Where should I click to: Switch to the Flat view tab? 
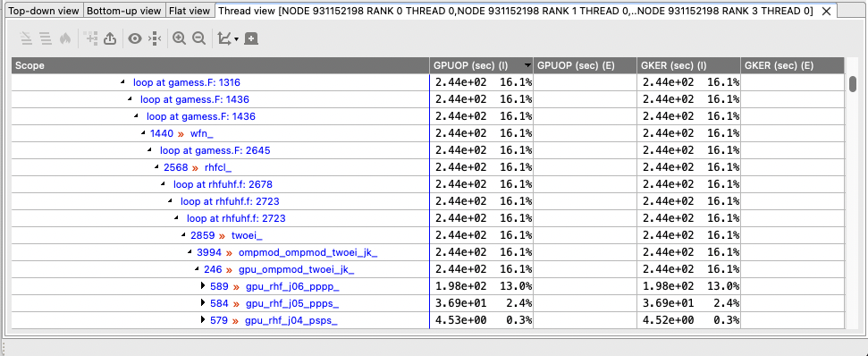(190, 11)
